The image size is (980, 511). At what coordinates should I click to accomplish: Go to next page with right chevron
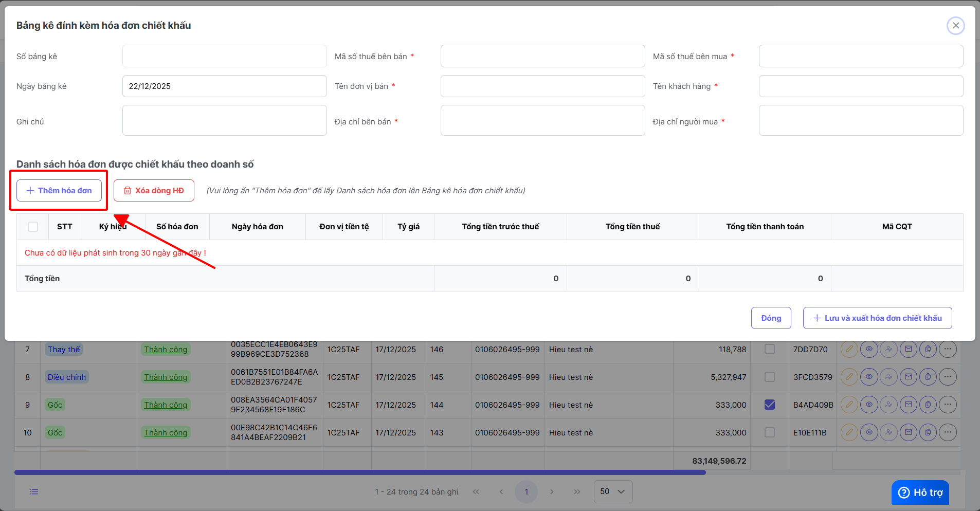coord(552,492)
